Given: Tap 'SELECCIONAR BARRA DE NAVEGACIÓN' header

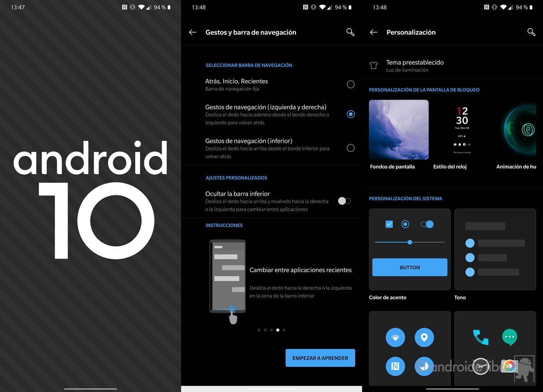Looking at the screenshot, I should click(x=249, y=65).
